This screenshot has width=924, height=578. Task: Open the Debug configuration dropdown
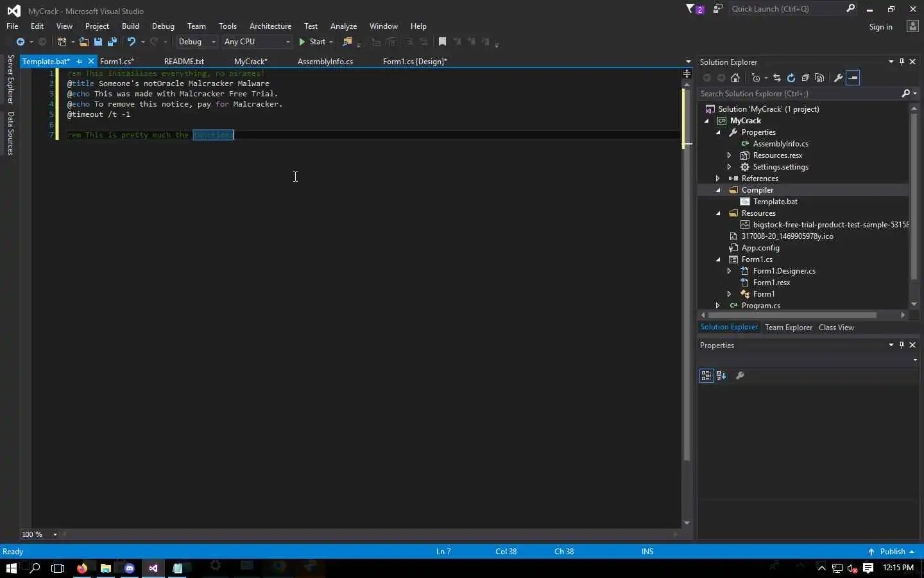click(x=214, y=42)
